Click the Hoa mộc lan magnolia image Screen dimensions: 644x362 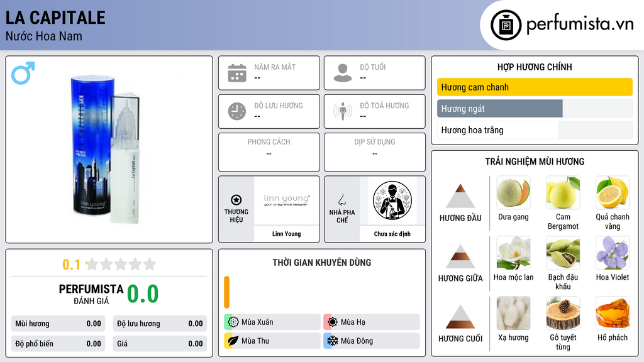click(513, 253)
